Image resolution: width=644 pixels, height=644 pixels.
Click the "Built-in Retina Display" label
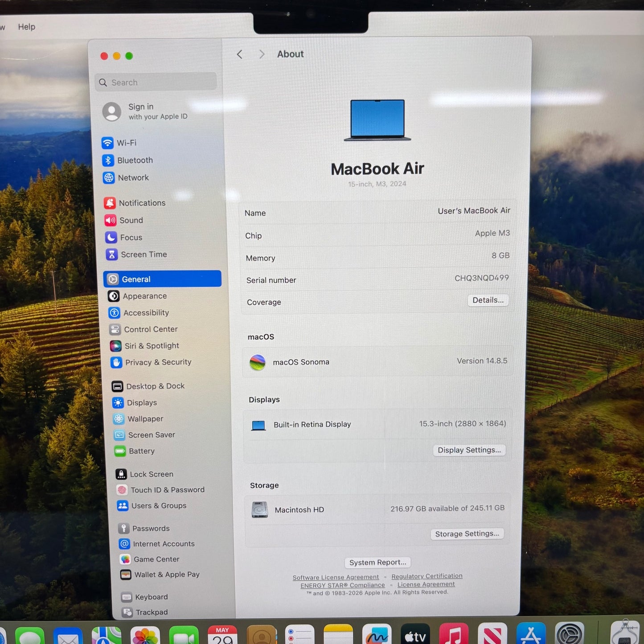pos(312,425)
